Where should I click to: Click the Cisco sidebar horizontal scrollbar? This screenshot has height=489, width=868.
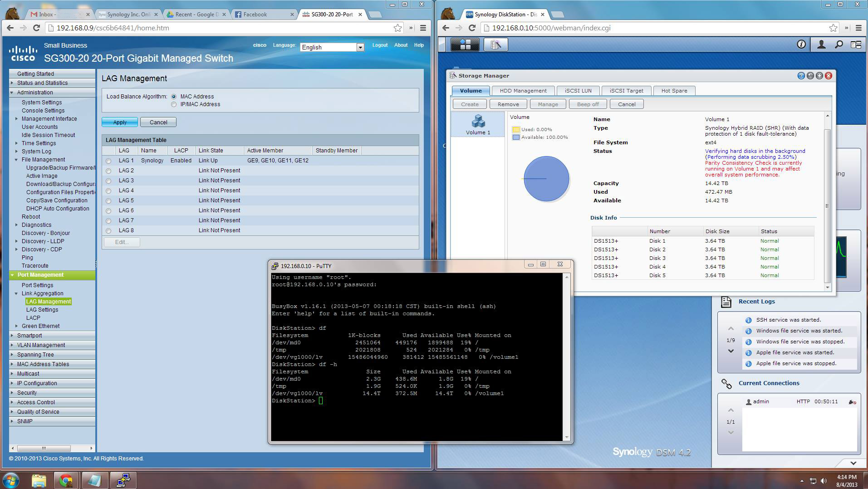52,448
